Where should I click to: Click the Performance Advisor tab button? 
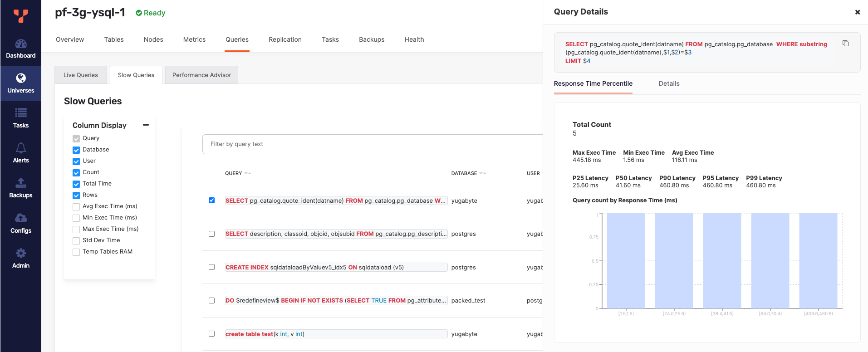[201, 75]
